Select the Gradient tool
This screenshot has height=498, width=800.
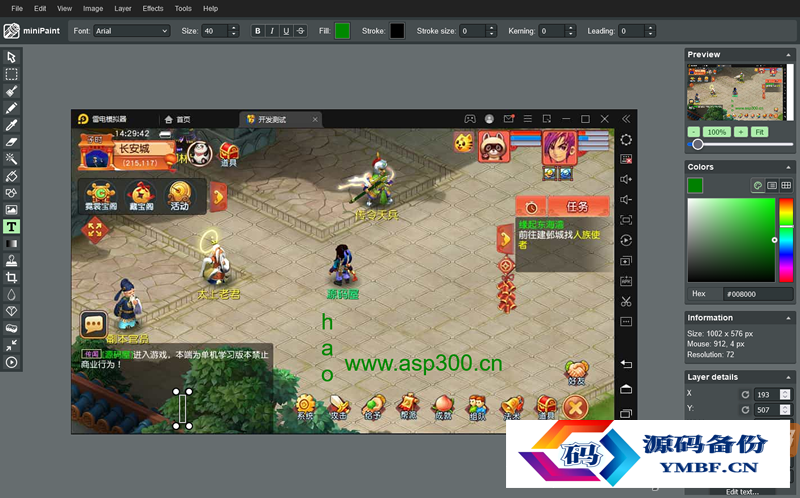coord(11,243)
